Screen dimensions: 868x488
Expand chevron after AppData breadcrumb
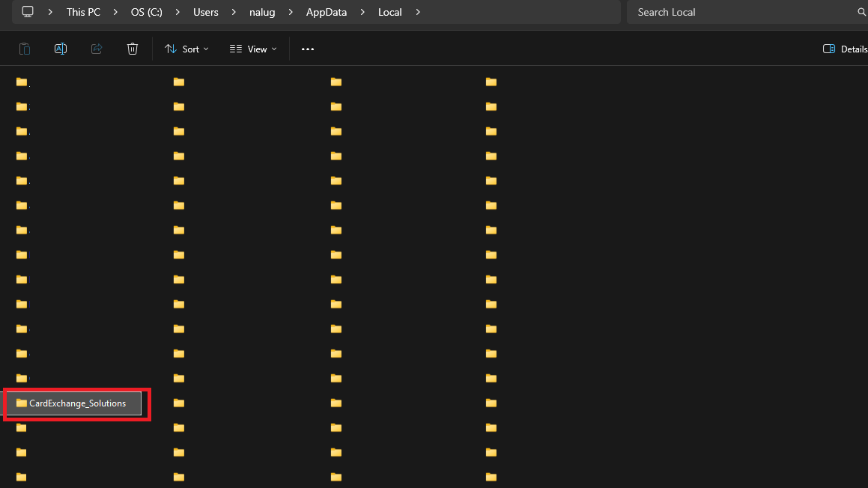362,12
